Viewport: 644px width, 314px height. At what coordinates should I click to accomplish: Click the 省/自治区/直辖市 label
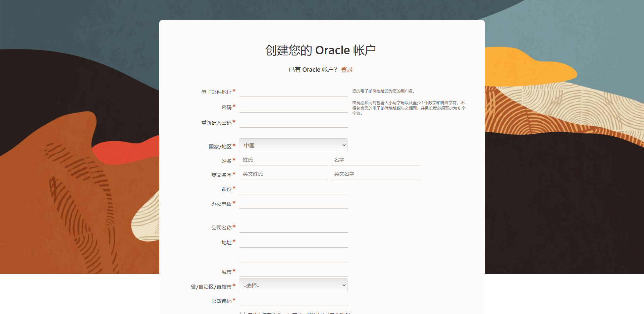point(211,287)
